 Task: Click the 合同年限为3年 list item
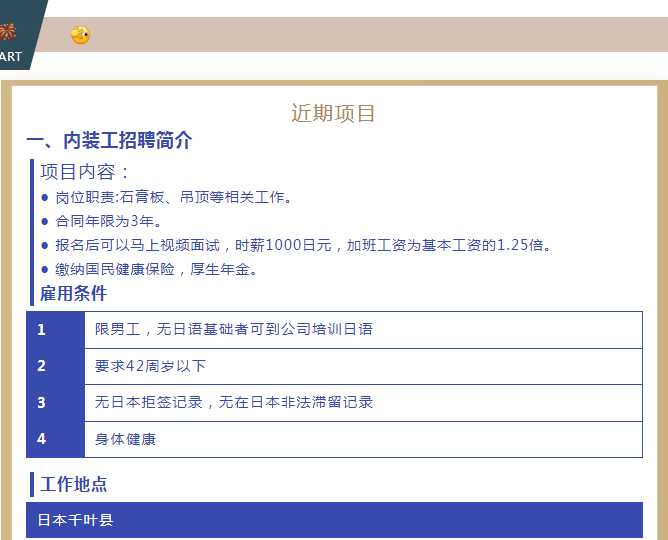coord(108,221)
